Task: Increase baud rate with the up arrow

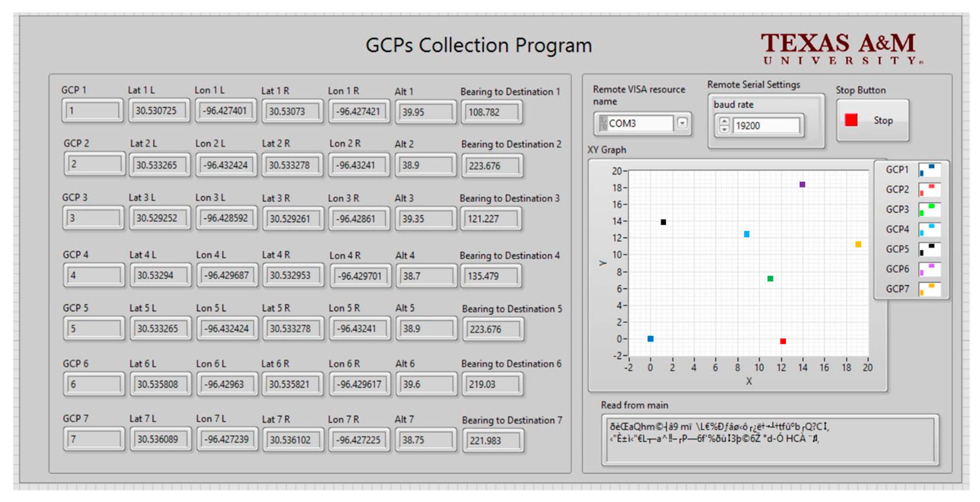Action: tap(724, 122)
